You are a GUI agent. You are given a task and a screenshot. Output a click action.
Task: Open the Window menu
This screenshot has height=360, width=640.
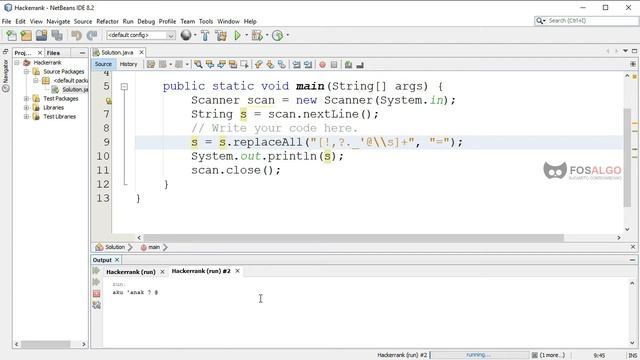[228, 21]
